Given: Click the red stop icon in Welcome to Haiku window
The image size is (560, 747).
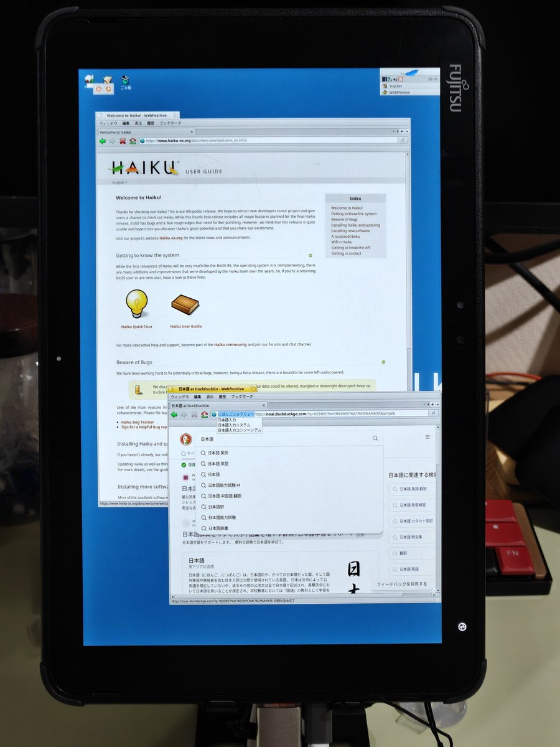Looking at the screenshot, I should 123,141.
